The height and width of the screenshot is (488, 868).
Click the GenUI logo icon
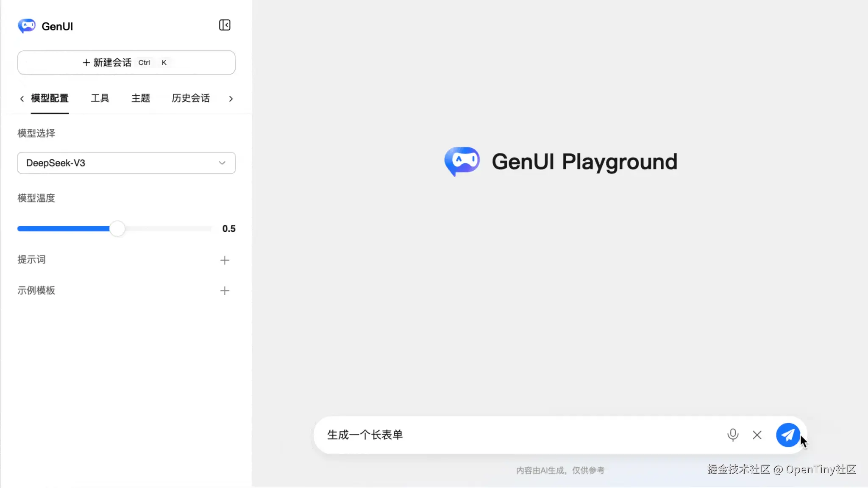pyautogui.click(x=27, y=25)
